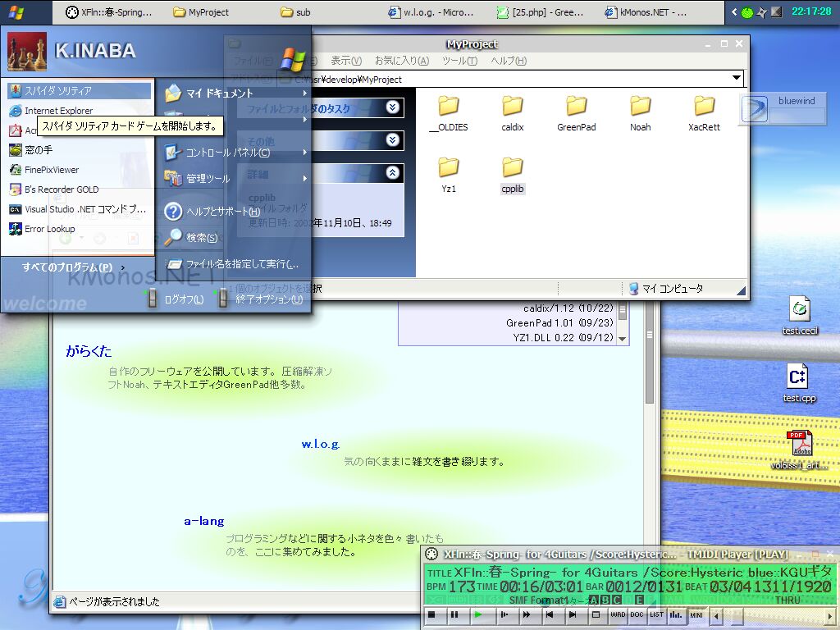The width and height of the screenshot is (840, 630).
Task: Click the gray square tray icon
Action: tap(776, 11)
